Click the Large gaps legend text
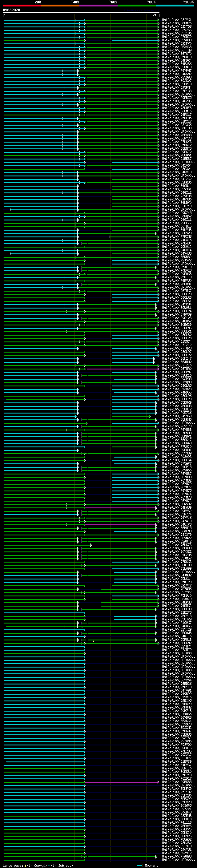Viewport: 197px width, 868px height. click(x=38, y=865)
